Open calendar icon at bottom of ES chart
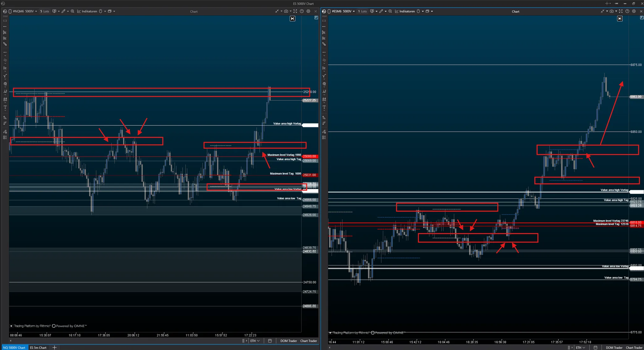 (595, 348)
